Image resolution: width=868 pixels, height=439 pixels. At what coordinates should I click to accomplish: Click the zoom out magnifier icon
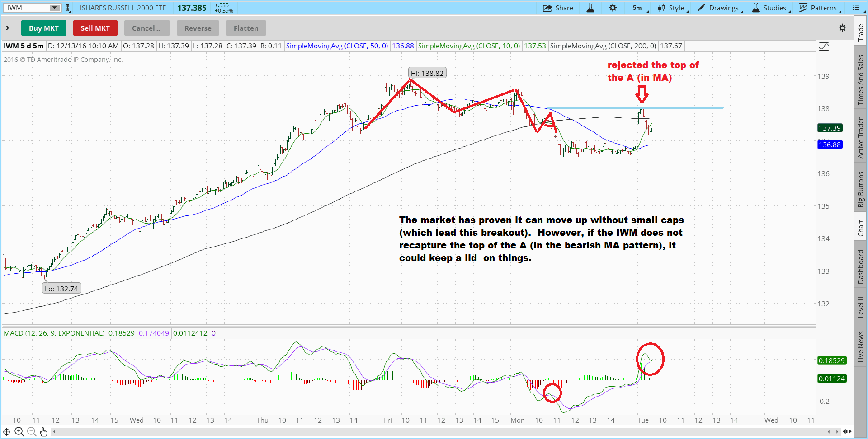click(32, 432)
